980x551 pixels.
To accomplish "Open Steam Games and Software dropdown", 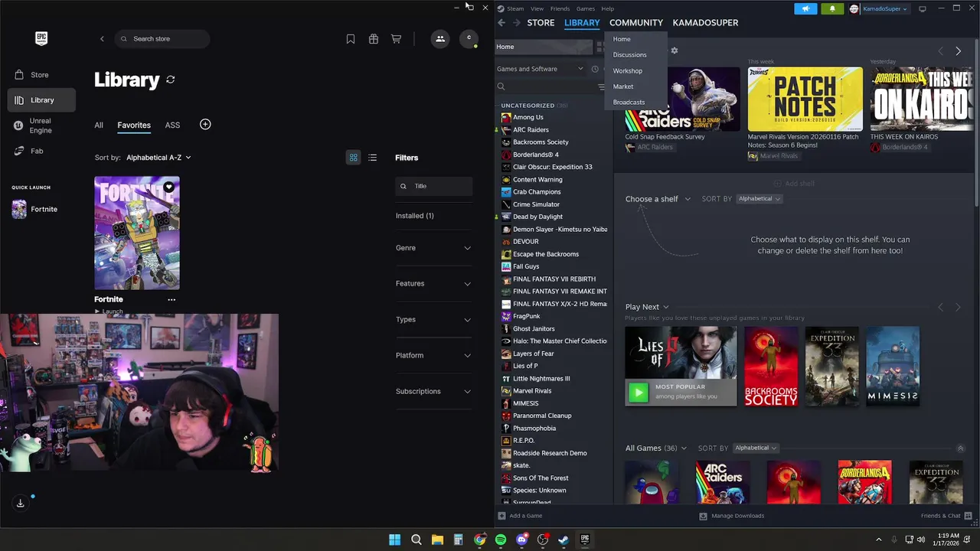I will 541,69.
